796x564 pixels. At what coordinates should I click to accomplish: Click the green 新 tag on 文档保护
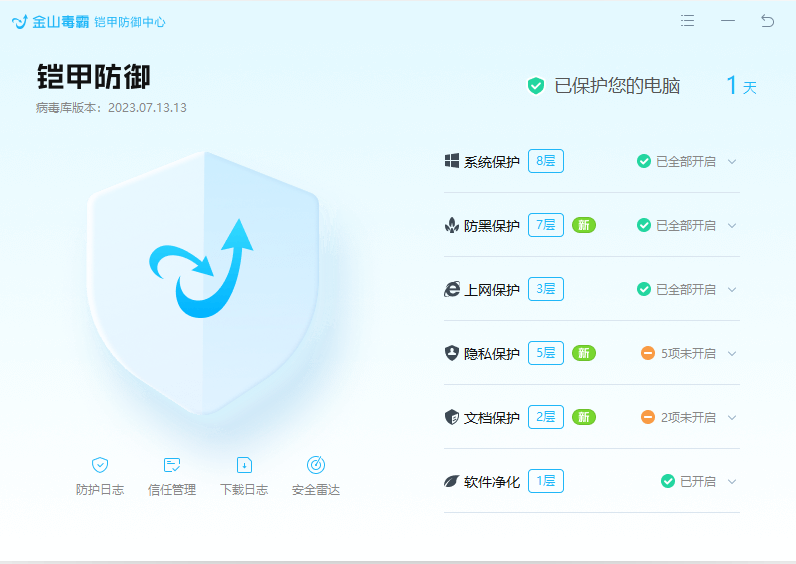[x=584, y=417]
